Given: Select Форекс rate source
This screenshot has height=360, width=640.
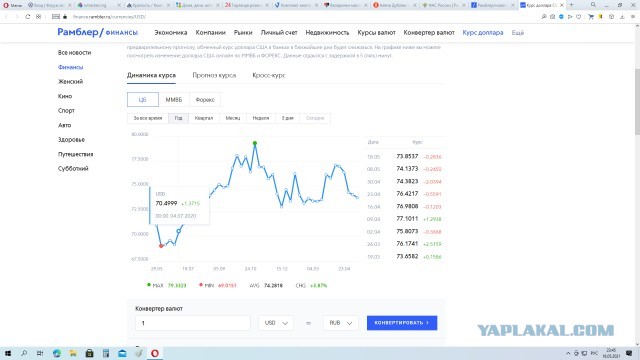Looking at the screenshot, I should pos(205,100).
